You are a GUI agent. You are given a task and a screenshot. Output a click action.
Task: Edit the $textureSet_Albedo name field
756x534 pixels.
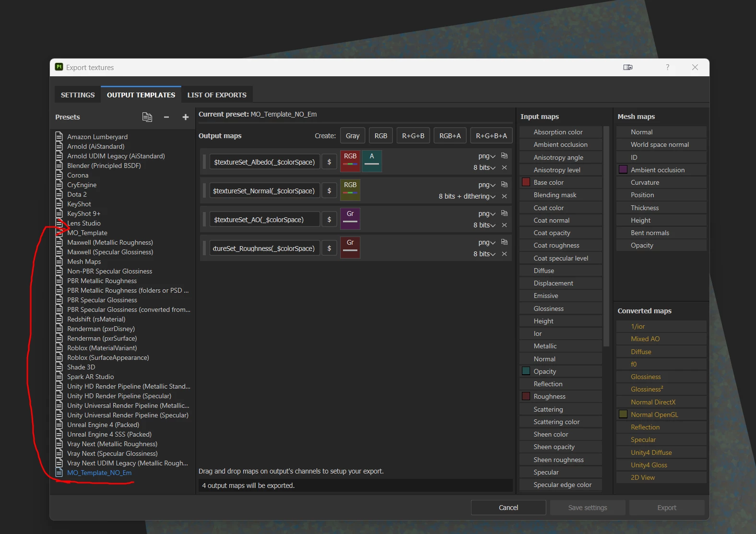tap(264, 162)
